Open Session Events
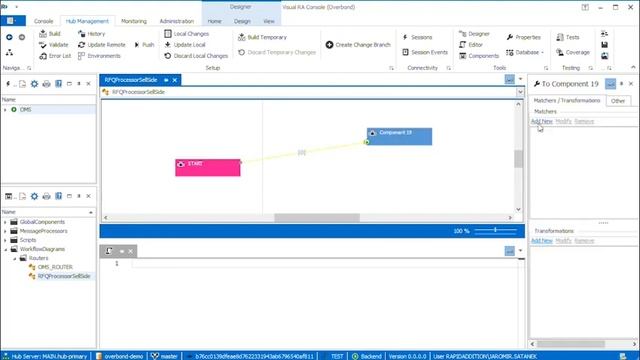640x360 pixels. click(425, 52)
